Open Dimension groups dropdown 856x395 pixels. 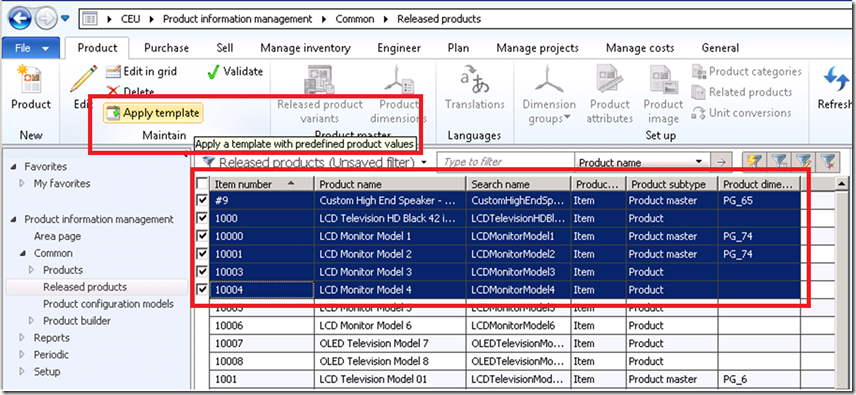click(x=549, y=95)
